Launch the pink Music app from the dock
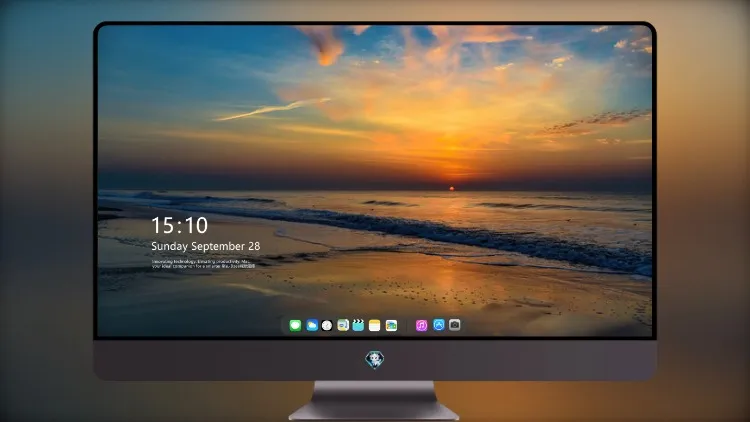 pyautogui.click(x=421, y=325)
